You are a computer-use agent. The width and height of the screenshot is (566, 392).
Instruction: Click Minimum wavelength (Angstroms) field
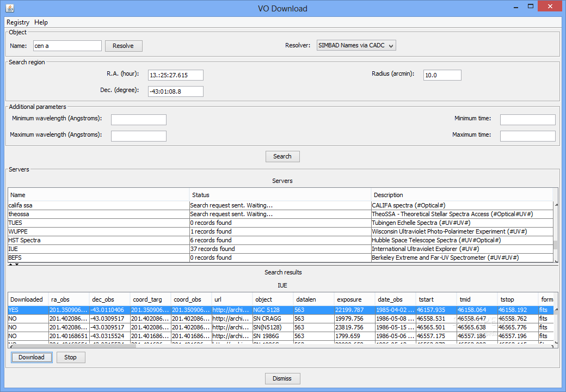pos(139,120)
